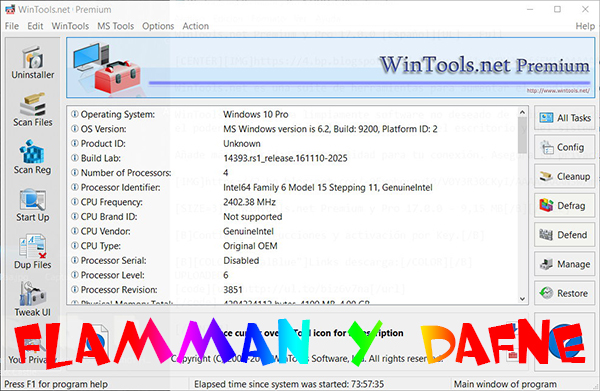Click the info list scrollbar thumb

tap(522, 135)
